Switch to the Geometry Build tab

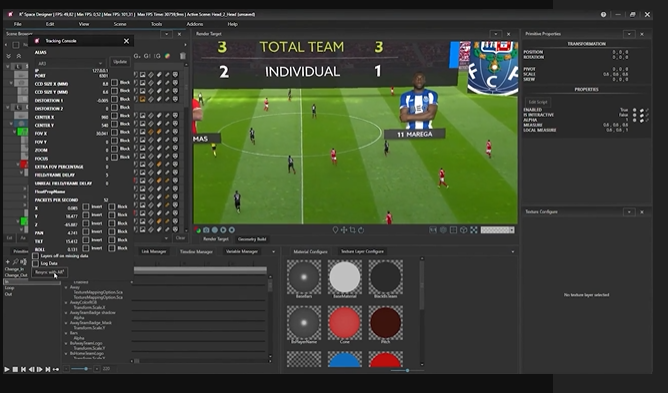click(252, 239)
